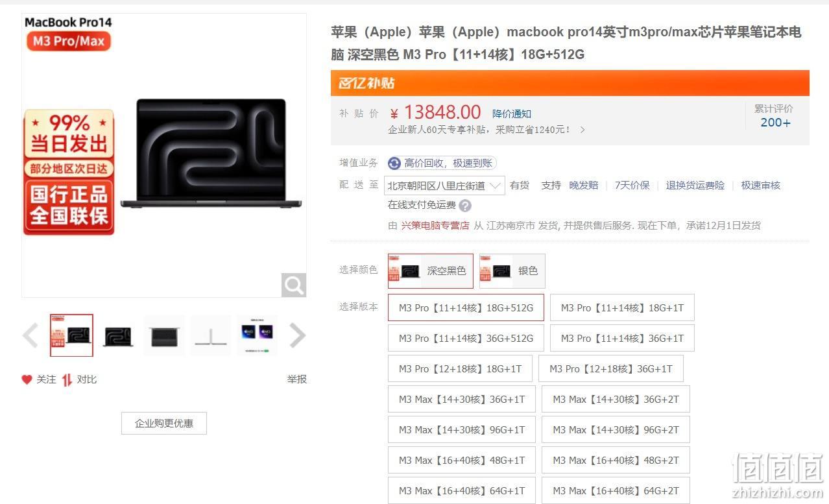Choose M3 Max【14+30核】36G+1T version
The width and height of the screenshot is (829, 504).
tap(462, 399)
